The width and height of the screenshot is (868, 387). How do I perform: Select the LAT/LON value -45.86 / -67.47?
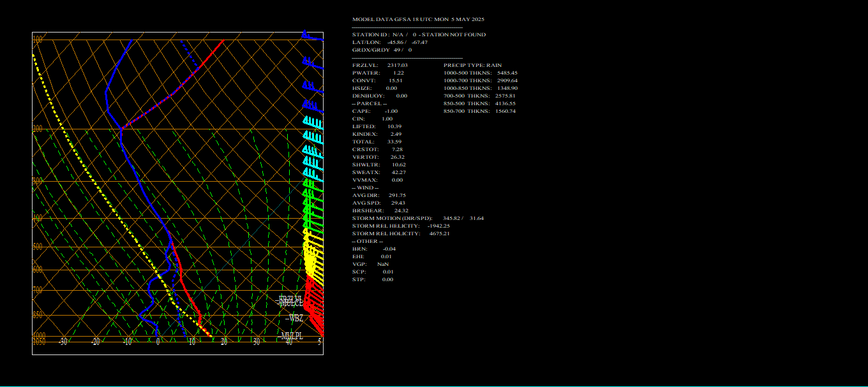click(407, 42)
